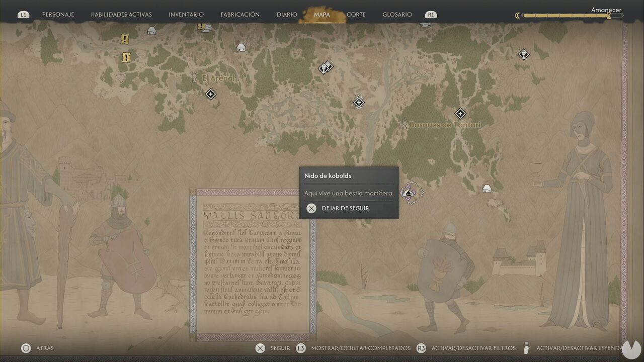Toggle Mostrar/Ocultar Completados
This screenshot has width=644, height=362.
361,348
